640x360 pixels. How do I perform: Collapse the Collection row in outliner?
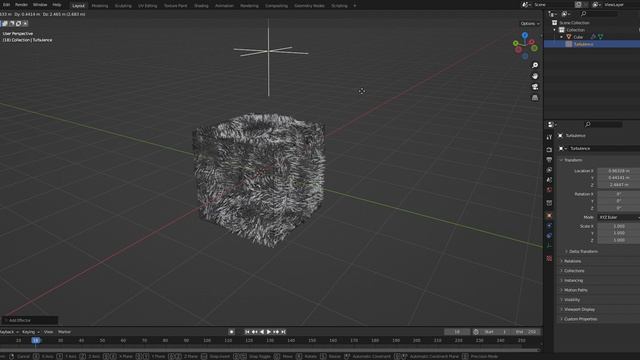[554, 30]
